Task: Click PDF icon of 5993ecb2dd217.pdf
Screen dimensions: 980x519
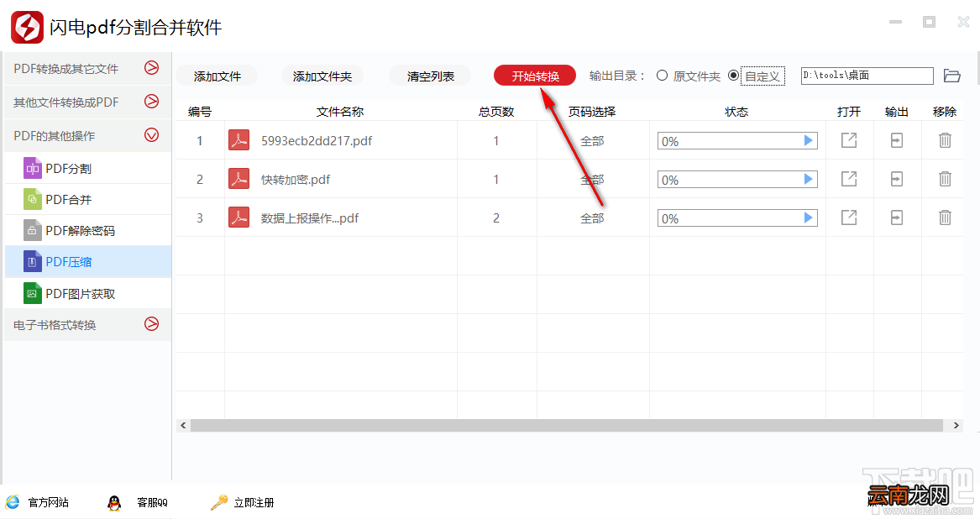Action: click(x=238, y=141)
